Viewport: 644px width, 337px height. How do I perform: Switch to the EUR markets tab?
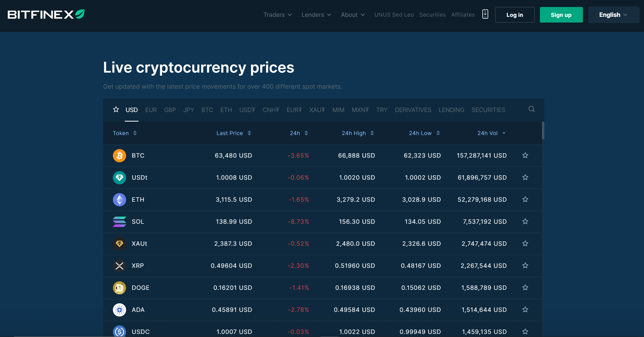tap(151, 110)
